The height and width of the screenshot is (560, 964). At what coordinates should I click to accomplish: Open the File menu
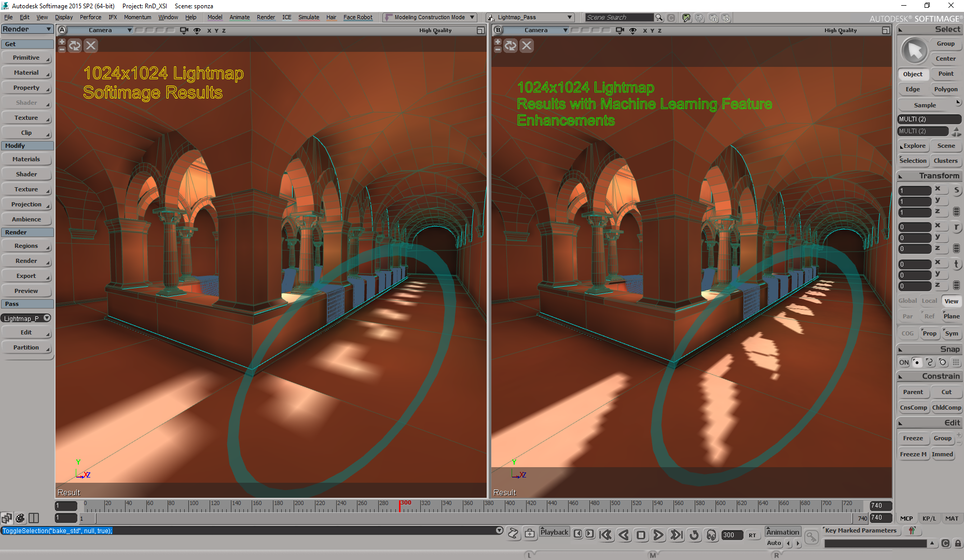[x=8, y=17]
